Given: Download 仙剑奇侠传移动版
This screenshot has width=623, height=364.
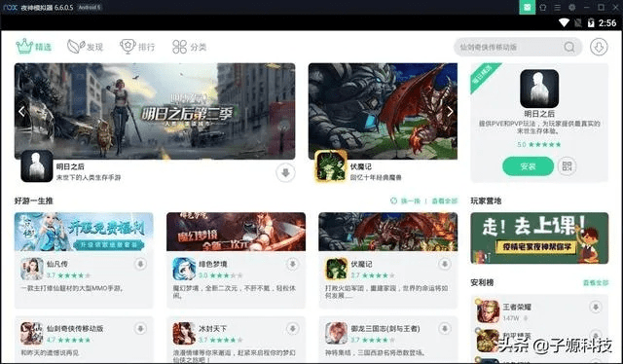Looking at the screenshot, I should click(140, 329).
